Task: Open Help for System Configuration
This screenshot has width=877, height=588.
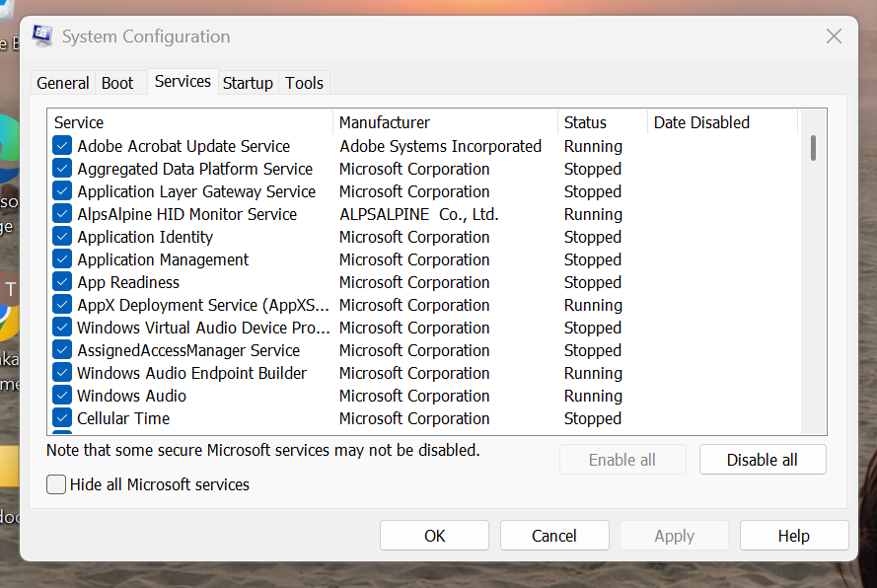Action: (x=794, y=536)
